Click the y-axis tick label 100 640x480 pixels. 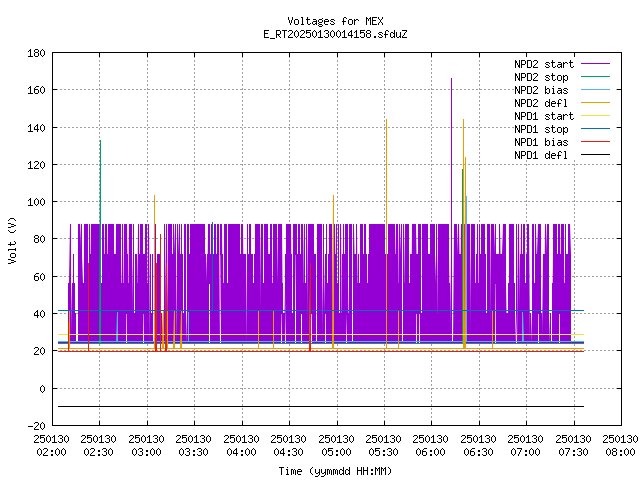pyautogui.click(x=36, y=202)
